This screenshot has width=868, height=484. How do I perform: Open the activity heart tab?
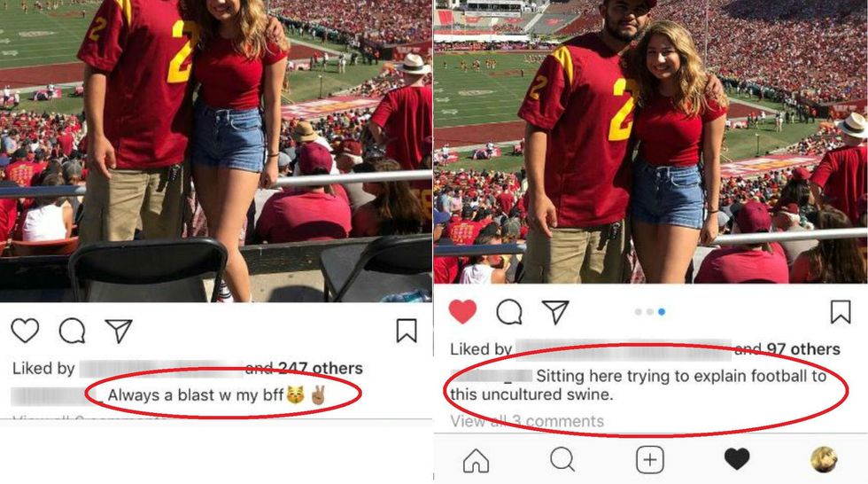pyautogui.click(x=737, y=459)
